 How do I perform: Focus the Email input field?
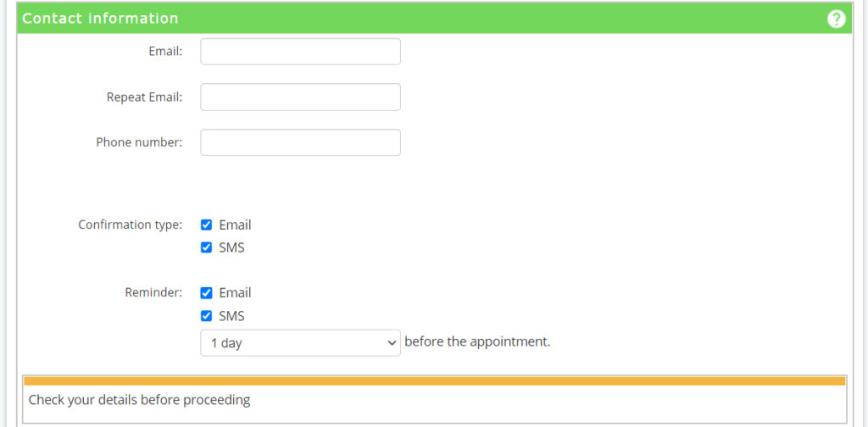point(300,52)
